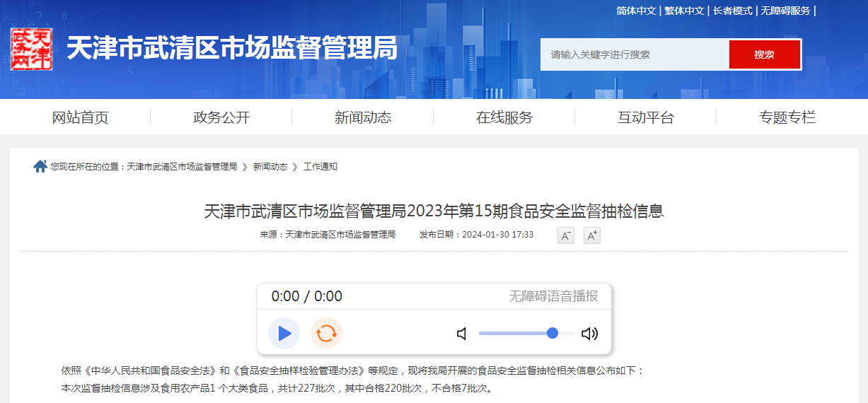Open the 在线服务 navigation menu
This screenshot has width=868, height=403.
[x=504, y=117]
